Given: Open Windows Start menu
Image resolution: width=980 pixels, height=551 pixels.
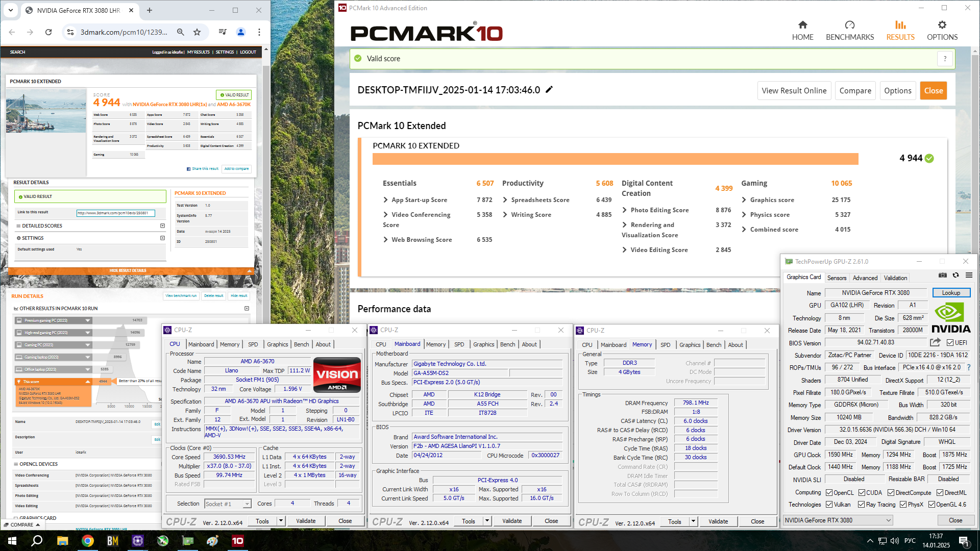Looking at the screenshot, I should tap(12, 541).
